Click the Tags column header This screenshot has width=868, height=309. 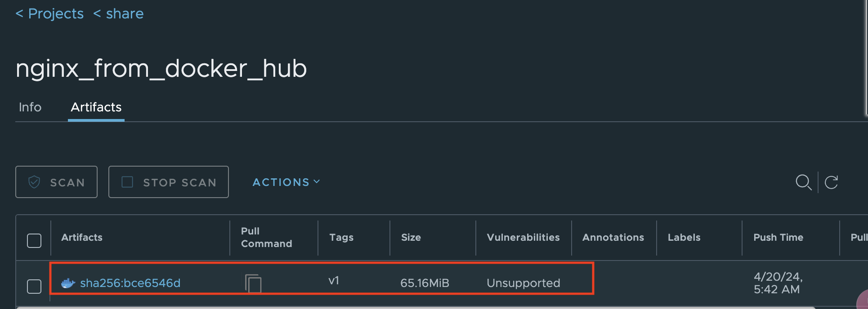click(x=341, y=237)
